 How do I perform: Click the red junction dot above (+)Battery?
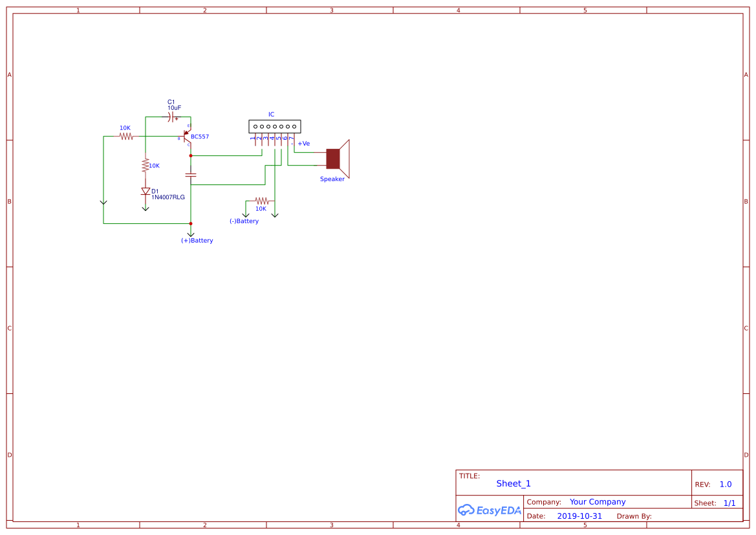tap(191, 223)
